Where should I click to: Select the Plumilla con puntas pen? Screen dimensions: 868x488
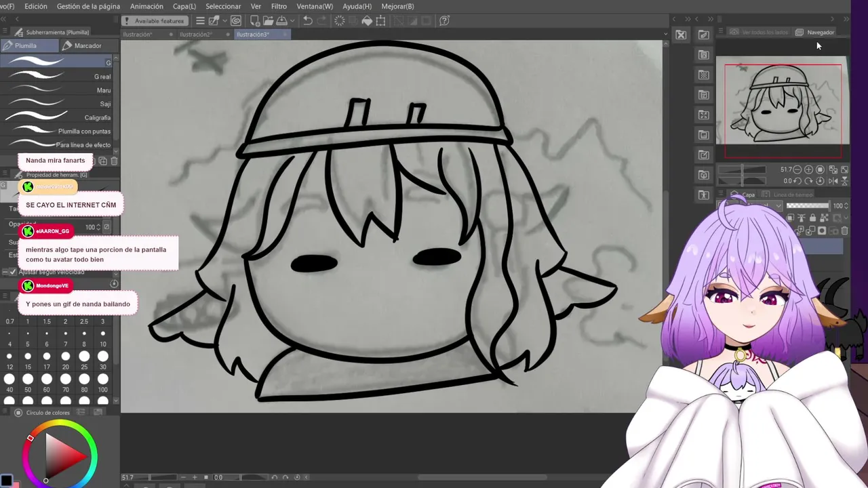pyautogui.click(x=57, y=131)
